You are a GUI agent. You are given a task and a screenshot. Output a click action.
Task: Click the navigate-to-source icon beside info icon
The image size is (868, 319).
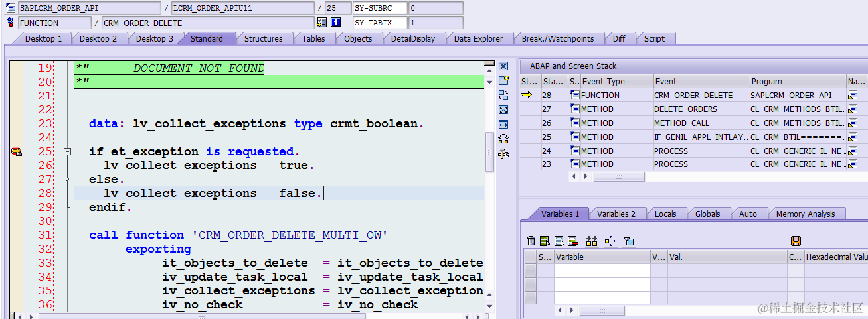(322, 23)
